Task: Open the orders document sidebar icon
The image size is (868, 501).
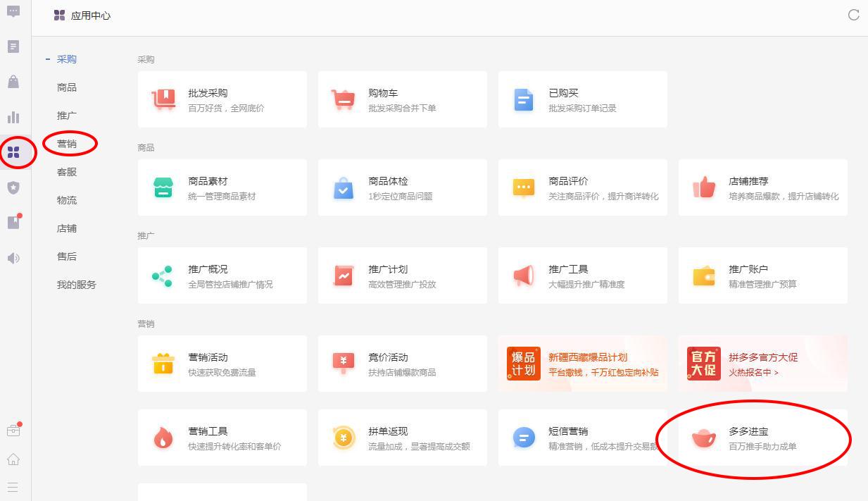Action: click(13, 47)
